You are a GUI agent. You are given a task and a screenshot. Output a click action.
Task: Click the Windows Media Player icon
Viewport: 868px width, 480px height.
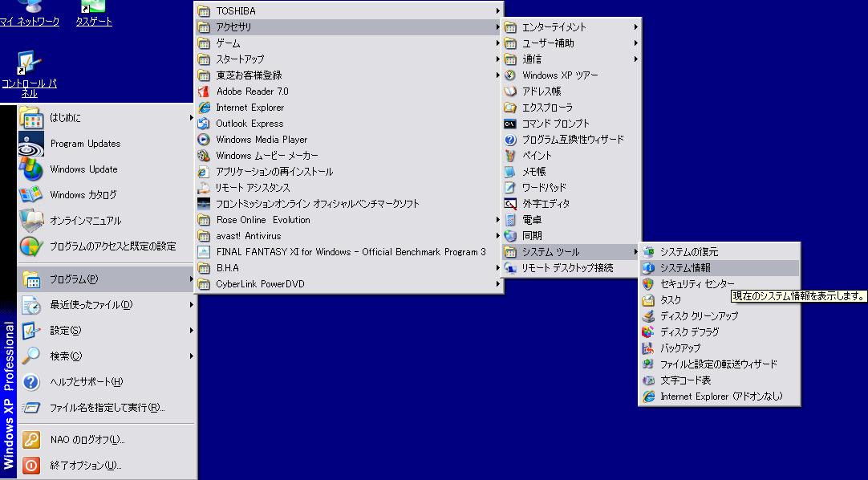pos(204,140)
